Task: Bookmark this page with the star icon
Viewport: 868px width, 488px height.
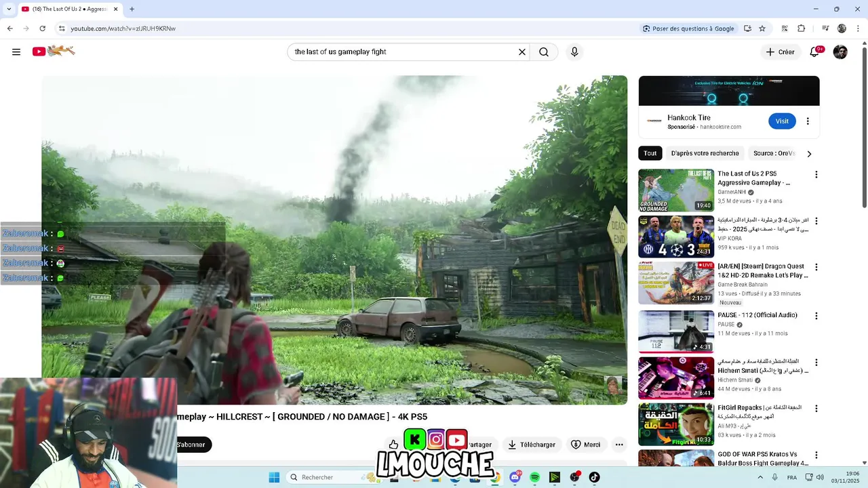Action: click(762, 28)
